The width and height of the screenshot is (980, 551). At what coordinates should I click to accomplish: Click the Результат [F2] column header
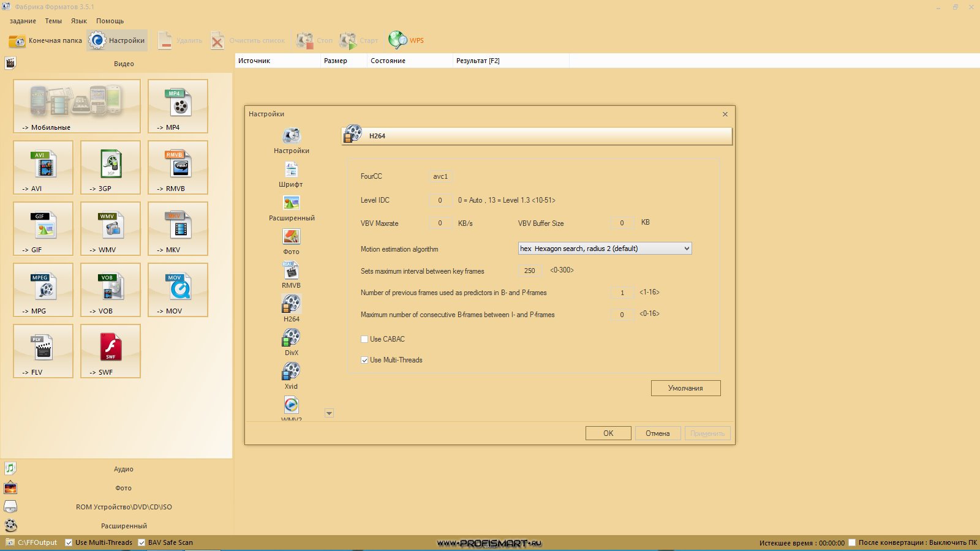click(511, 61)
